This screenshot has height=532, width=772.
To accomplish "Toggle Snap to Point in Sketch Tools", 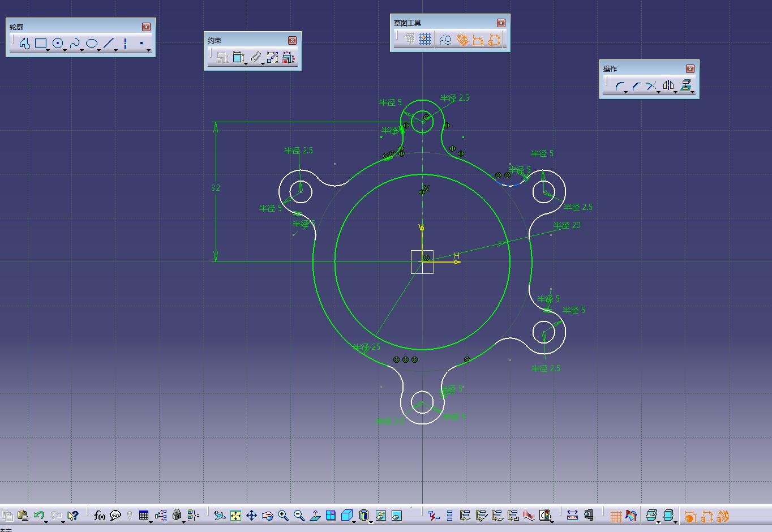I will tap(425, 39).
